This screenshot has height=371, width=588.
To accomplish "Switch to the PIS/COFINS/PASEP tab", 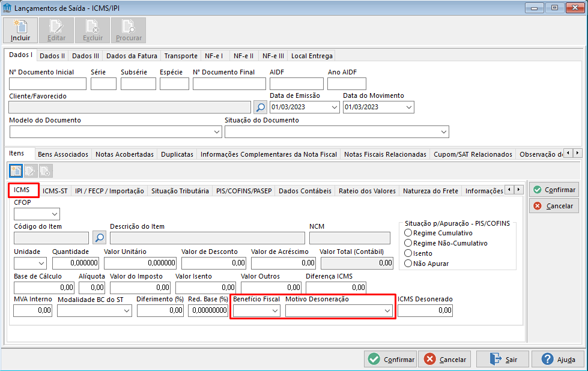I will [x=244, y=191].
